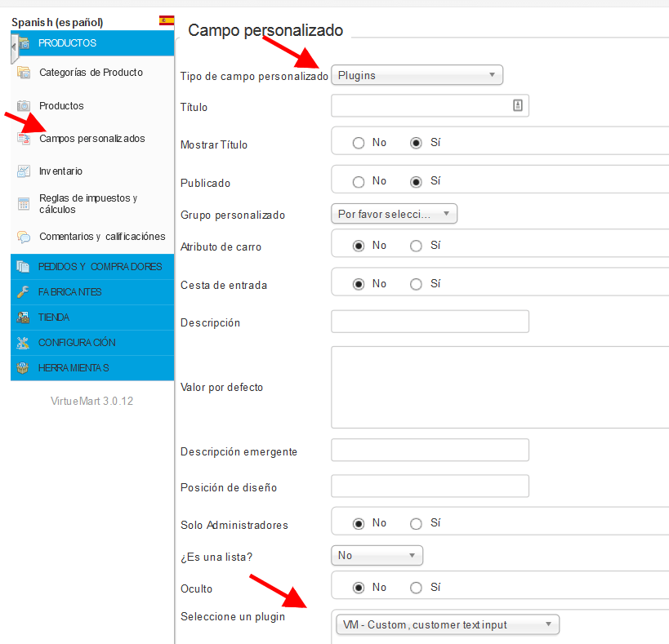Set Cesta de entrada to No

tap(359, 284)
